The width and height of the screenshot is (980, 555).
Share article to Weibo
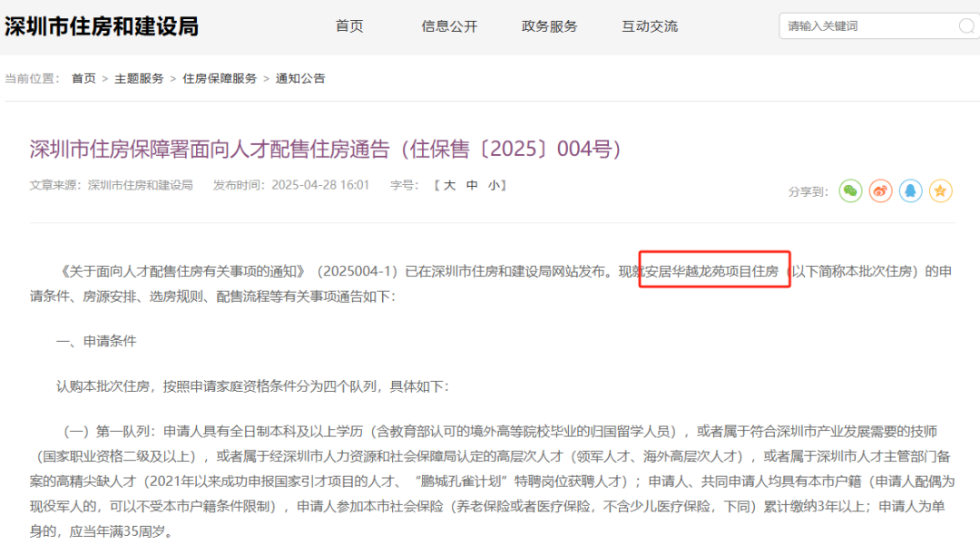pos(881,190)
